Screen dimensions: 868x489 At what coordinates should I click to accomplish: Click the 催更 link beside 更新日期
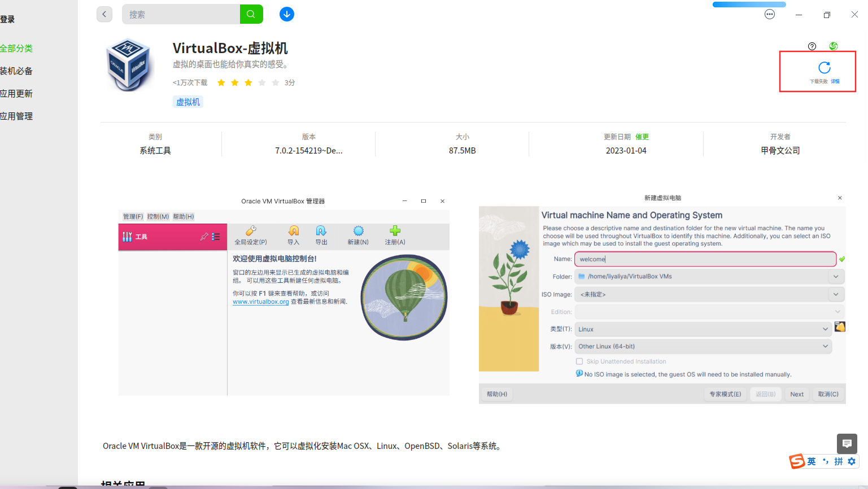[x=642, y=137]
